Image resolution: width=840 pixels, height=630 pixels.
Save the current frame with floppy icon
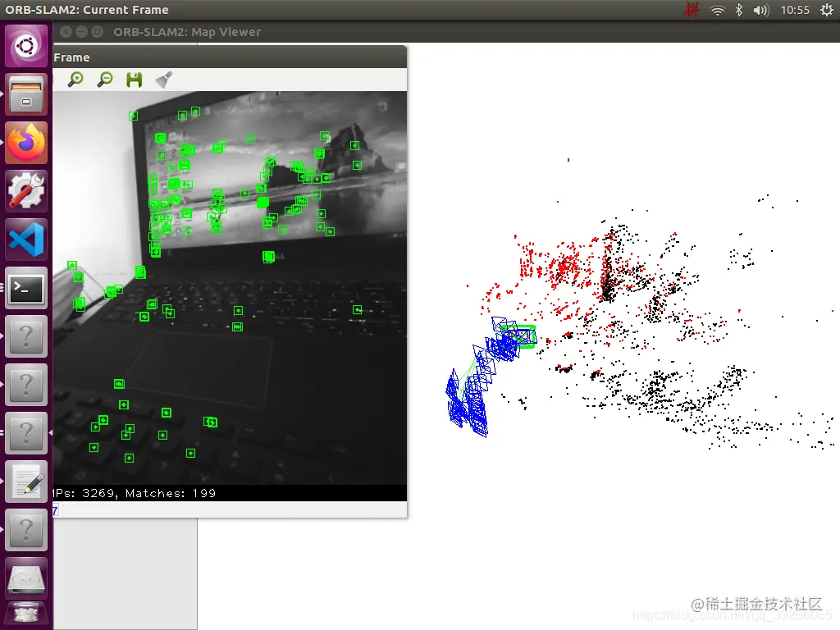(134, 80)
